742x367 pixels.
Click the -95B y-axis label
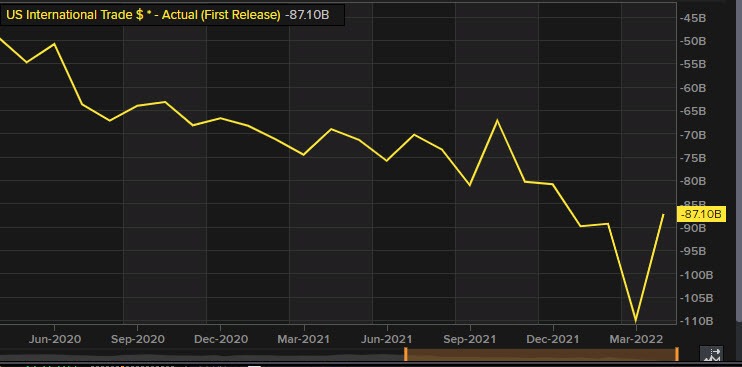pos(694,251)
